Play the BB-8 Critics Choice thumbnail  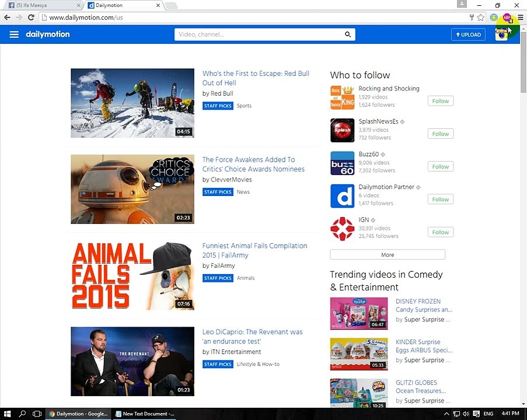[132, 189]
